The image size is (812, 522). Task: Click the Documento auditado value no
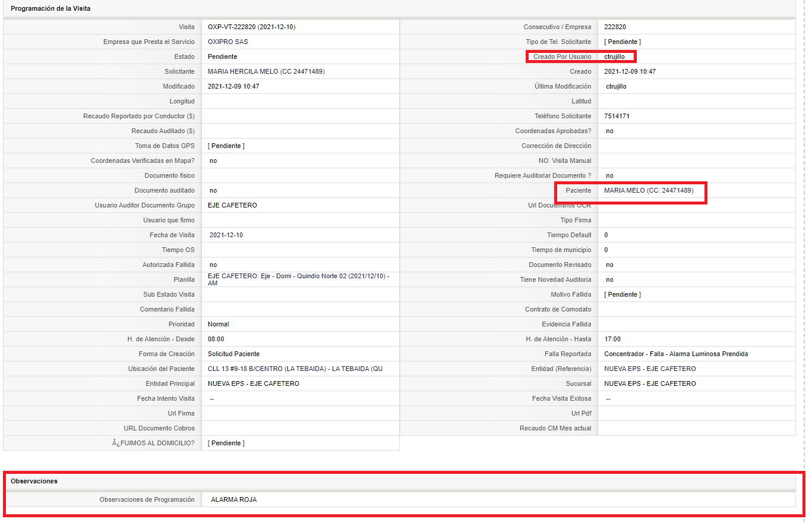coord(213,190)
